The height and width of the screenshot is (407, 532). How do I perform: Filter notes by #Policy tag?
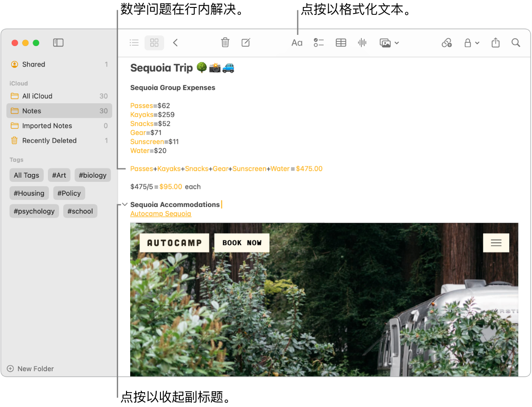click(69, 193)
